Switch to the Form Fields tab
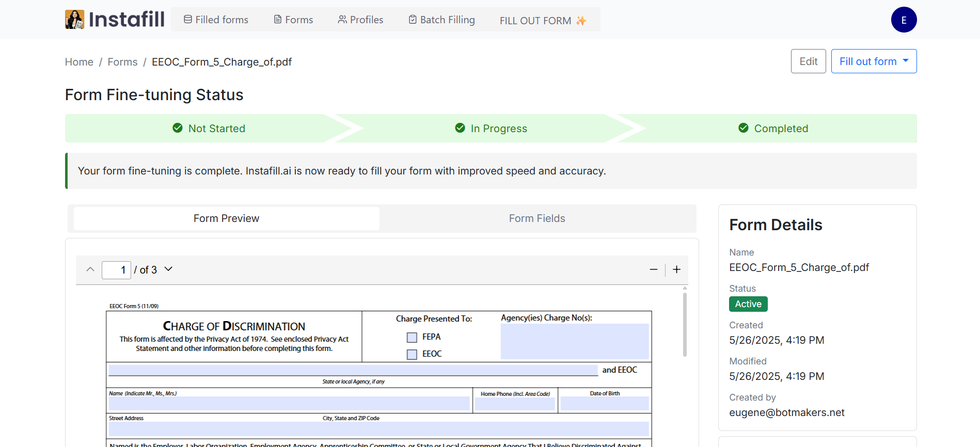This screenshot has height=447, width=980. (x=537, y=218)
